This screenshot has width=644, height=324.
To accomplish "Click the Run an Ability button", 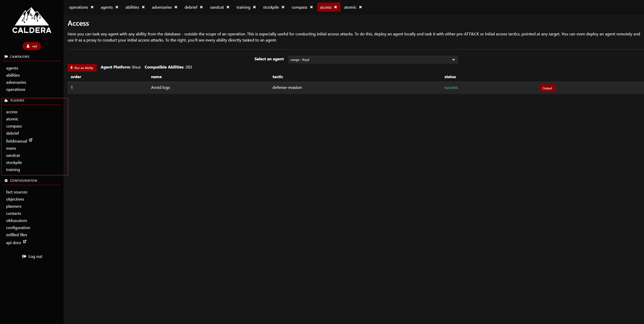I will click(82, 68).
